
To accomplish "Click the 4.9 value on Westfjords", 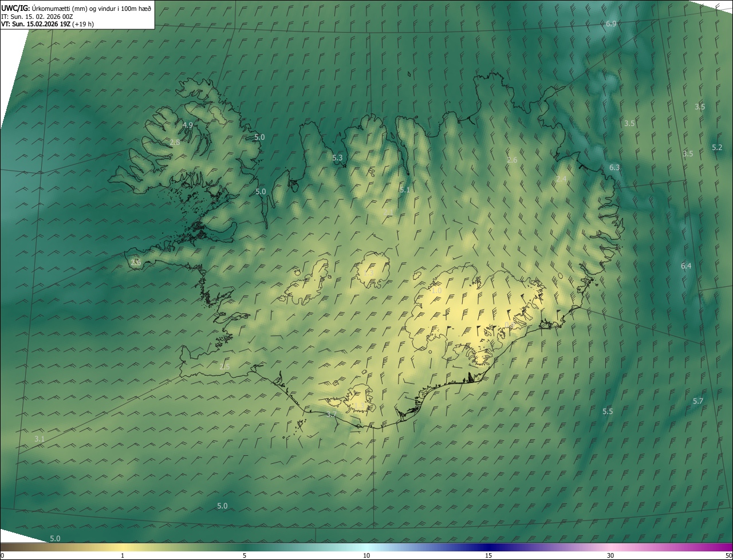I will click(188, 125).
